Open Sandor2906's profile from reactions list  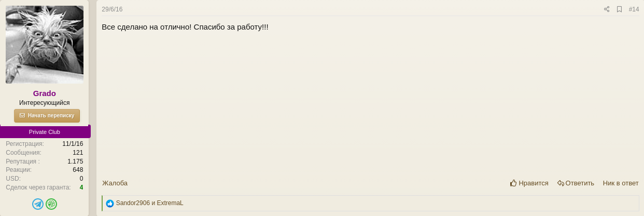pos(133,203)
